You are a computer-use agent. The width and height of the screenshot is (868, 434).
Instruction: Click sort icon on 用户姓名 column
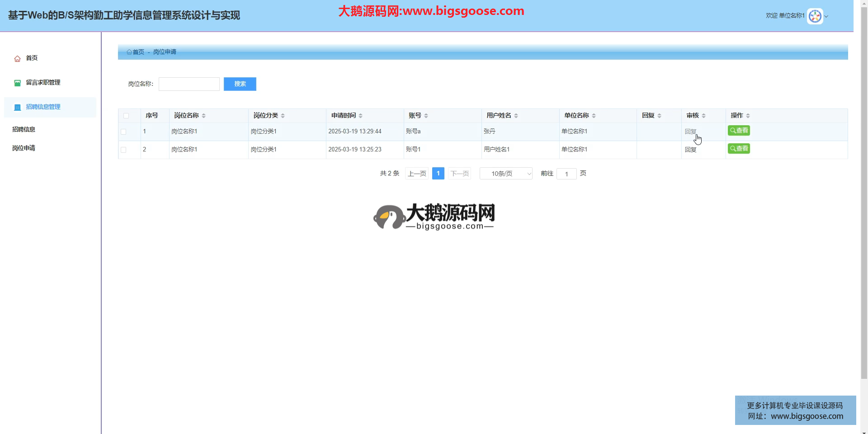(x=516, y=116)
